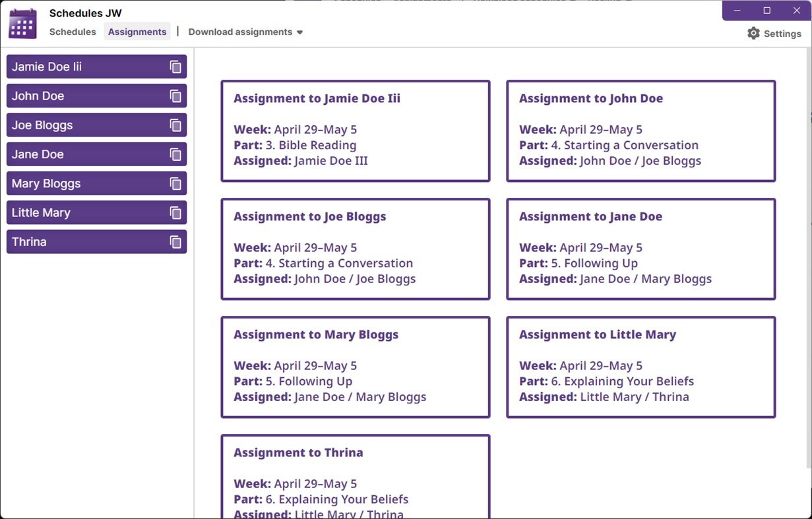
Task: Copy Thrina's assignment text
Action: pos(175,241)
